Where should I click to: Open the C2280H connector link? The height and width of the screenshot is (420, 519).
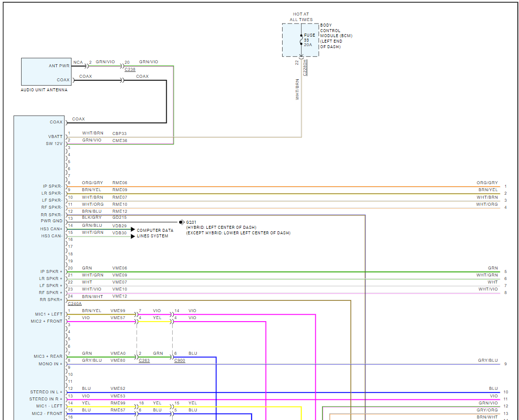(x=305, y=67)
